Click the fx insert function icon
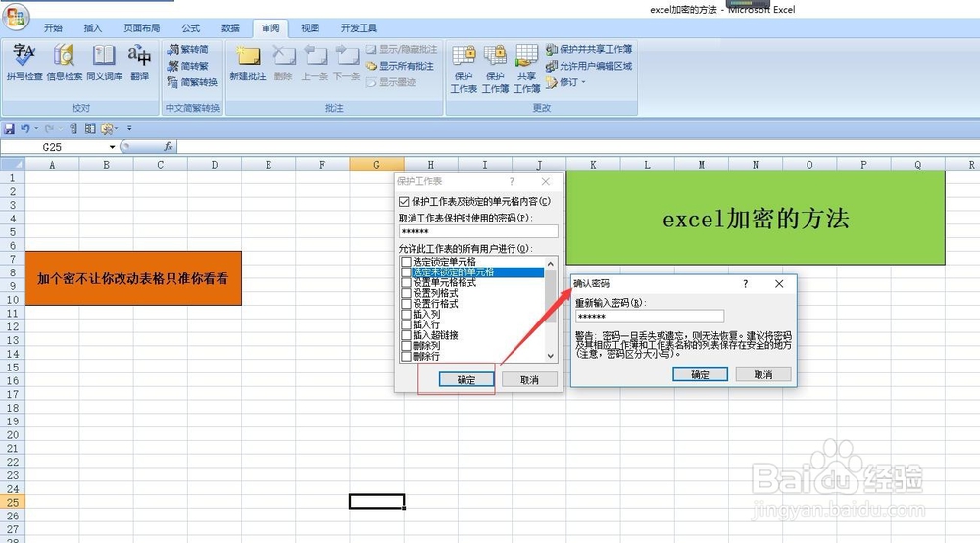This screenshot has width=980, height=543. pos(169,147)
